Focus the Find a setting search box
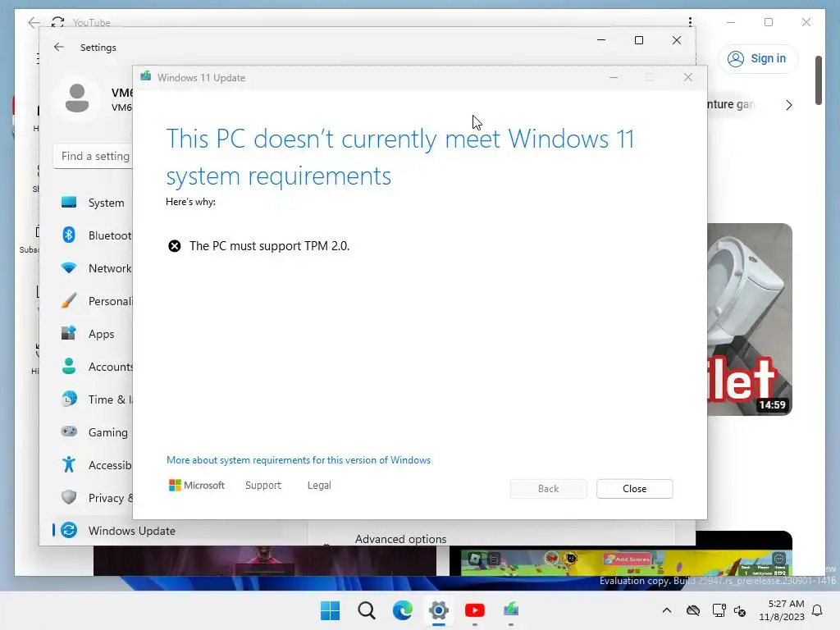 94,156
